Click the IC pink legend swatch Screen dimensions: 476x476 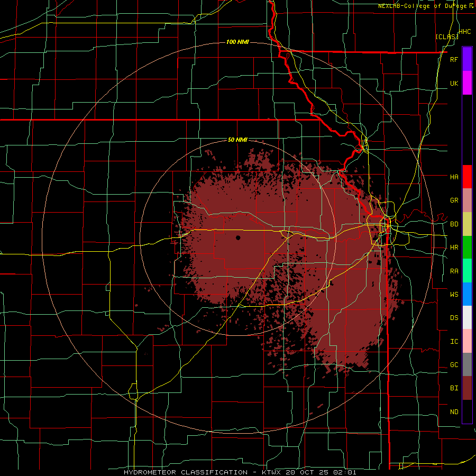(x=467, y=341)
